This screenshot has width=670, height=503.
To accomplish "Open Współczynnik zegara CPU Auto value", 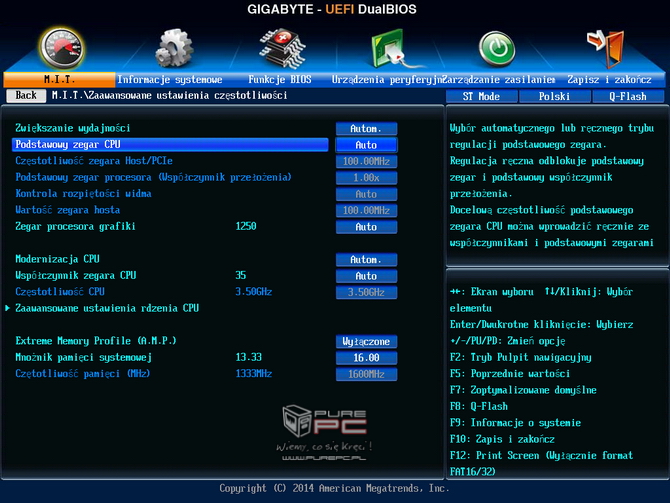I will click(366, 276).
